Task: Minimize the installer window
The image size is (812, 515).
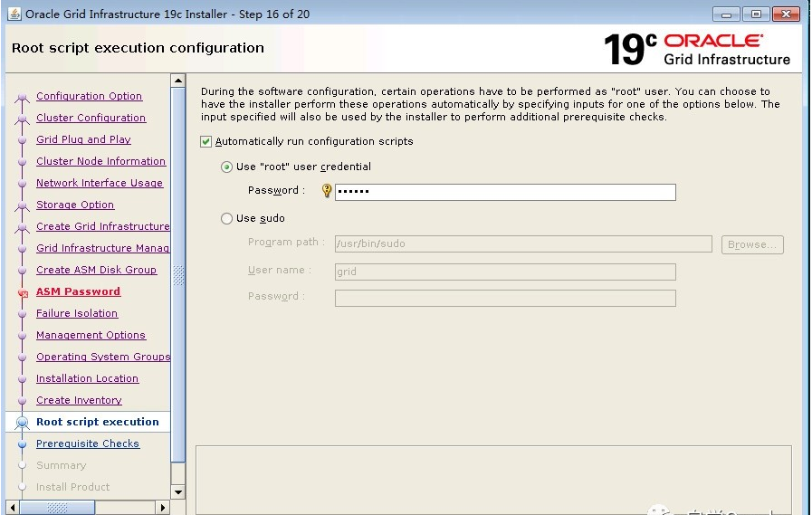Action: pos(726,14)
